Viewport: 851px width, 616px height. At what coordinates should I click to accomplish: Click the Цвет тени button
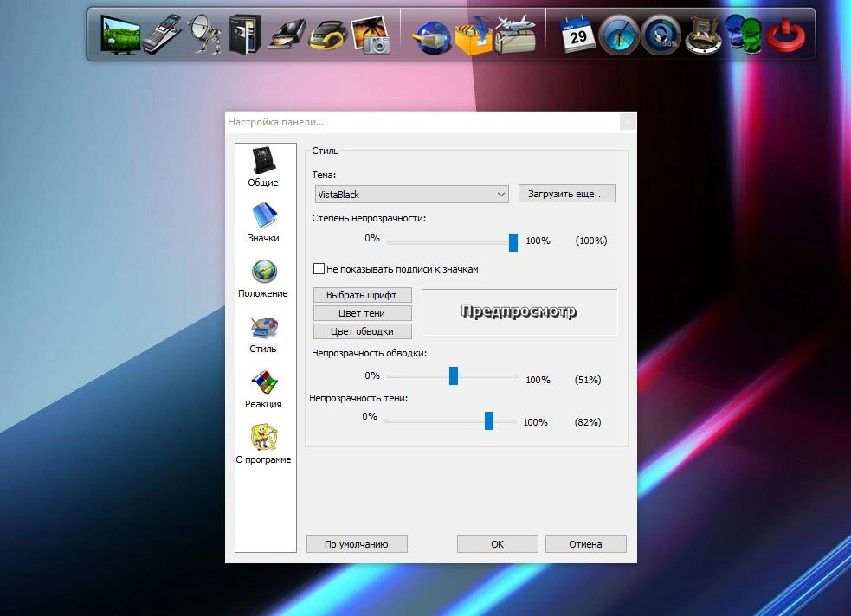pyautogui.click(x=363, y=313)
